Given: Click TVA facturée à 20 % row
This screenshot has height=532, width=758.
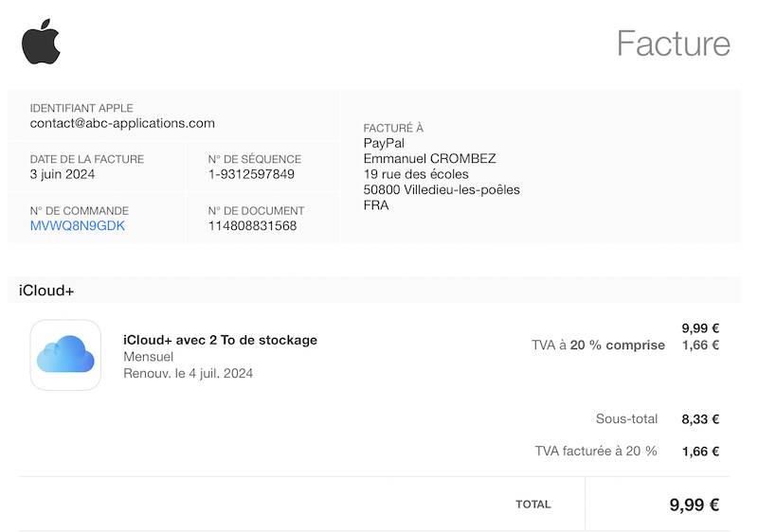Looking at the screenshot, I should [x=627, y=452].
